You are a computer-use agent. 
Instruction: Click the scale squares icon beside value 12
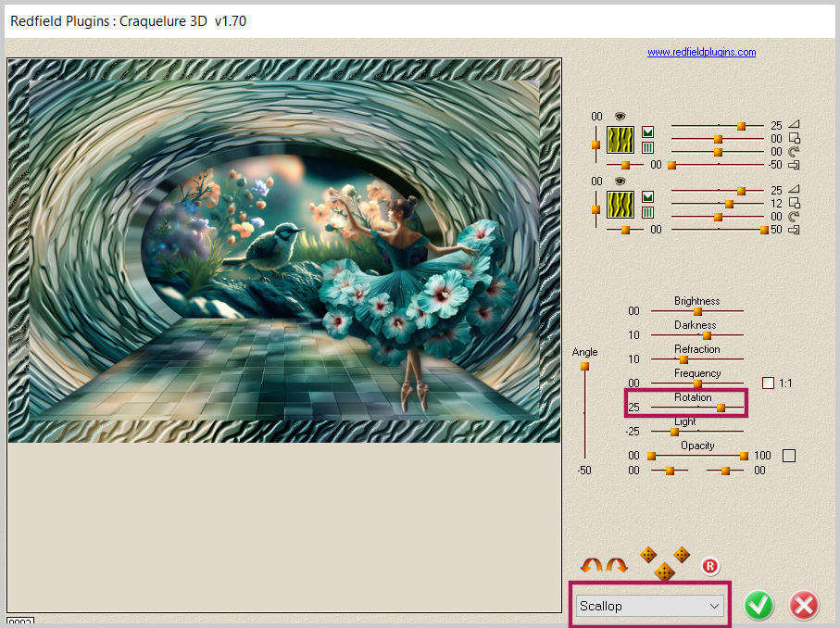click(794, 203)
